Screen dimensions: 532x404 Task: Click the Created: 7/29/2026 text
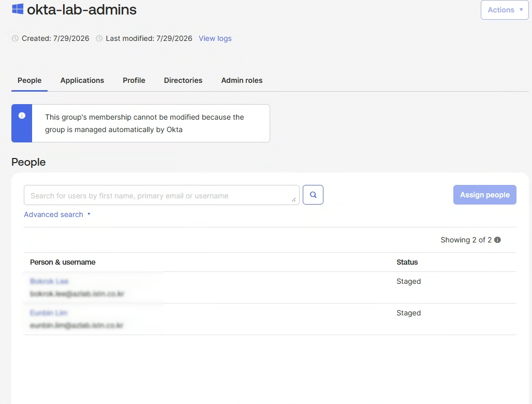55,38
